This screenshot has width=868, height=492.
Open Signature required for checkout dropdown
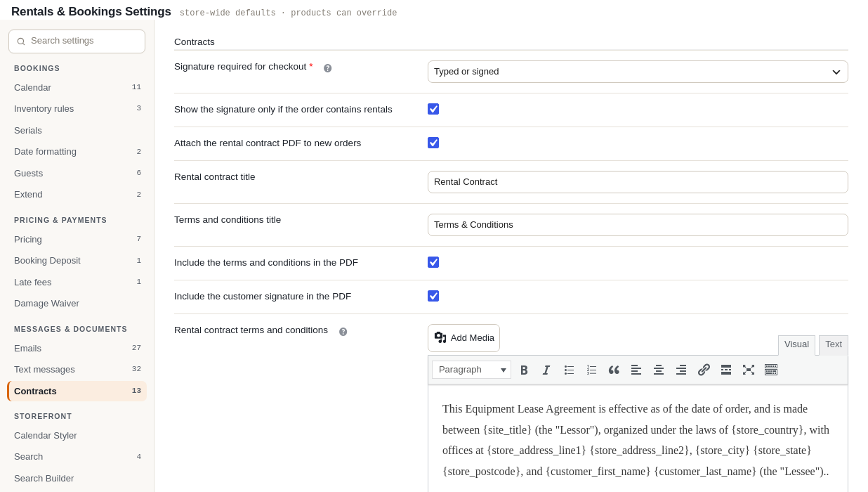tap(638, 72)
